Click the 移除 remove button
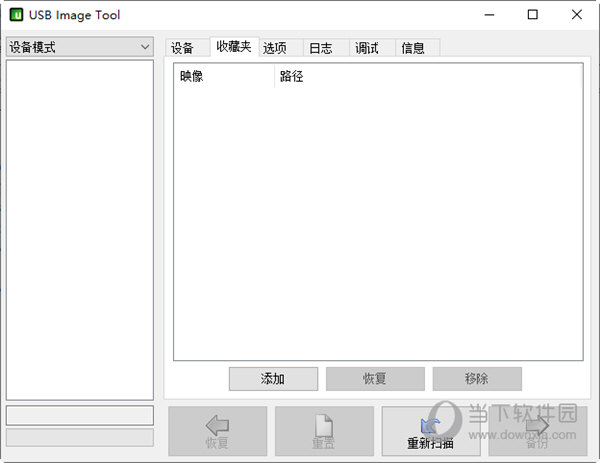 pyautogui.click(x=477, y=379)
